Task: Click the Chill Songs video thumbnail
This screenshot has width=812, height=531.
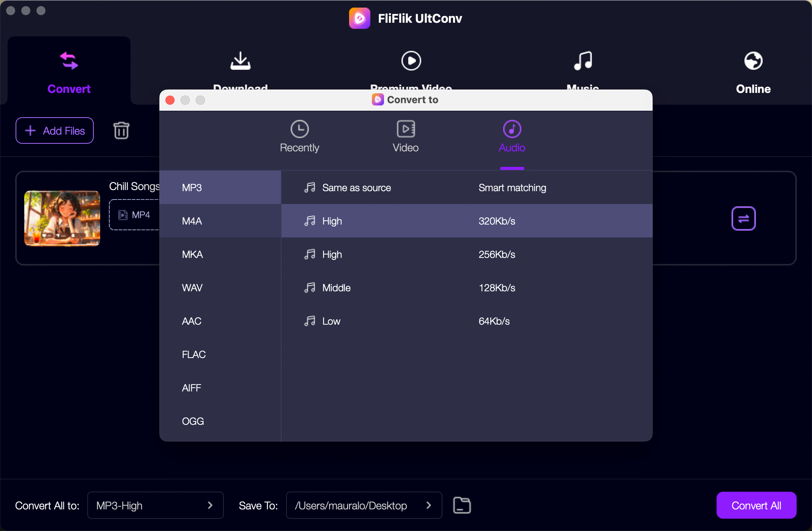Action: pos(62,218)
